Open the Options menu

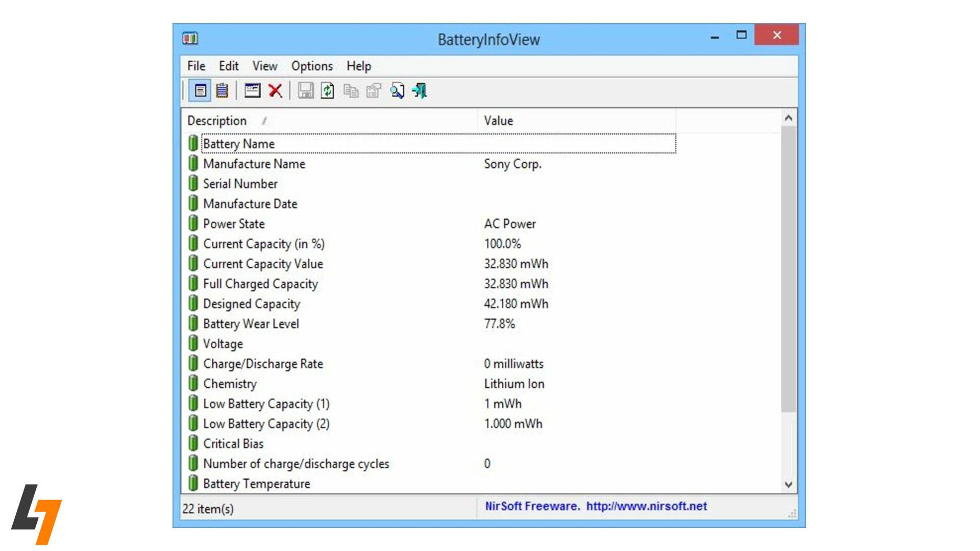pos(312,66)
